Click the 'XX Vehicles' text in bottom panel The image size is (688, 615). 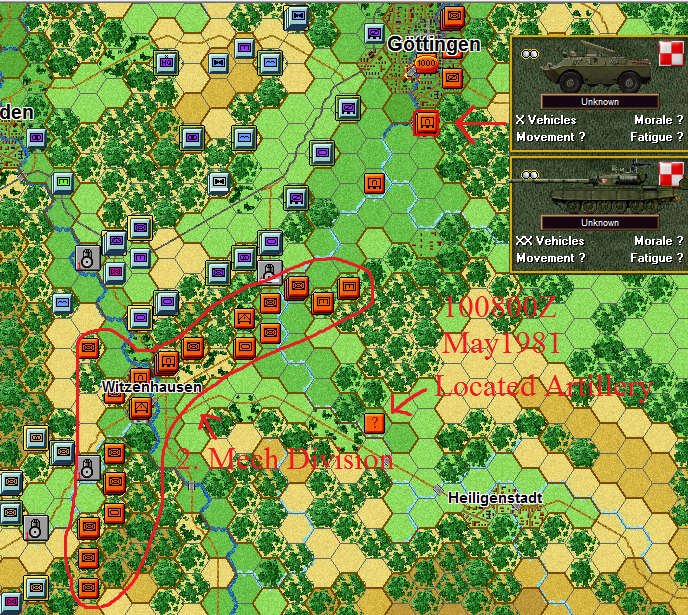click(x=550, y=241)
